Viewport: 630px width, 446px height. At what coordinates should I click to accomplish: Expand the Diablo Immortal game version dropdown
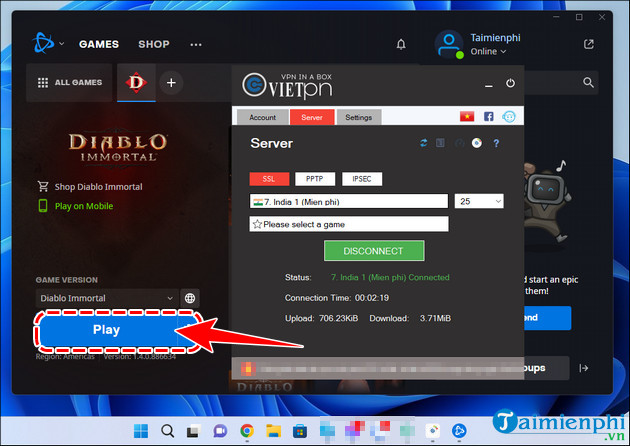(x=107, y=298)
